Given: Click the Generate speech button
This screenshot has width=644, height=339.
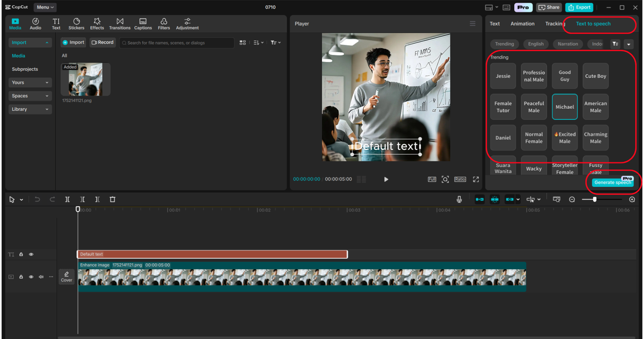Looking at the screenshot, I should [x=613, y=182].
